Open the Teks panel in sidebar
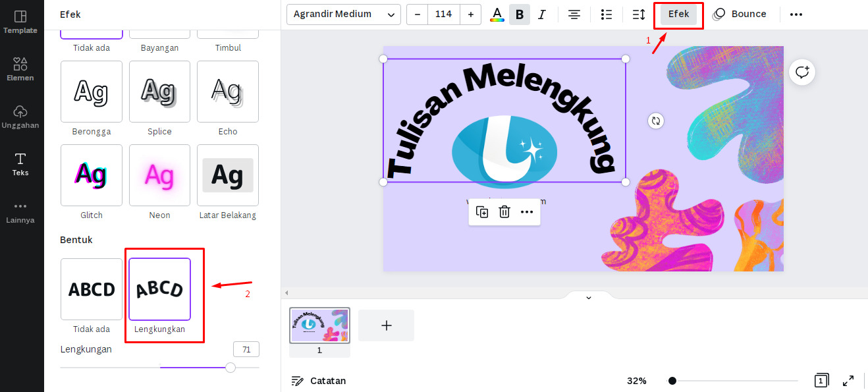Screen dimensions: 868x392 [x=20, y=163]
